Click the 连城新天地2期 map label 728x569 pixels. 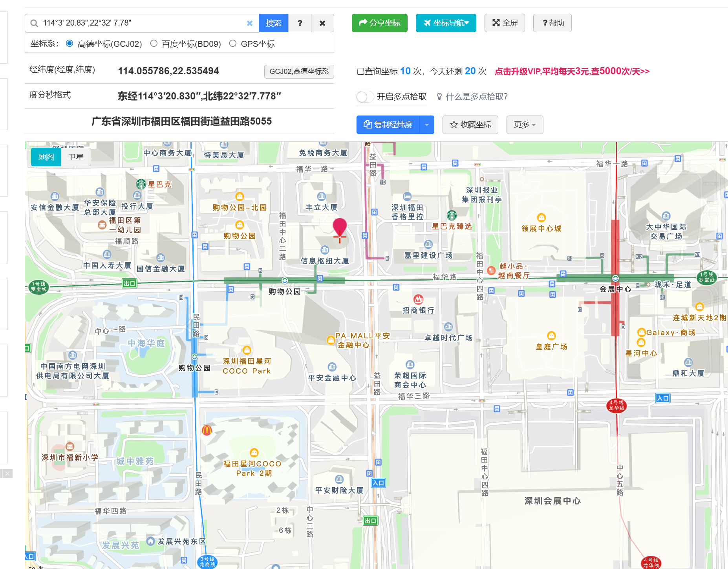coord(699,318)
